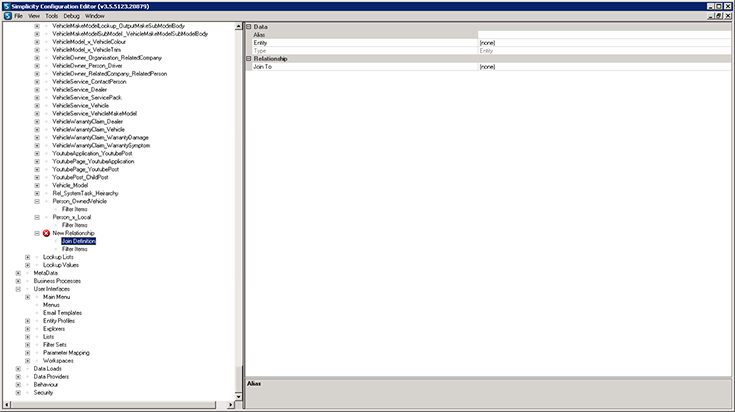Collapse the Data property category
Viewport: 735px width, 412px height.
click(x=249, y=27)
